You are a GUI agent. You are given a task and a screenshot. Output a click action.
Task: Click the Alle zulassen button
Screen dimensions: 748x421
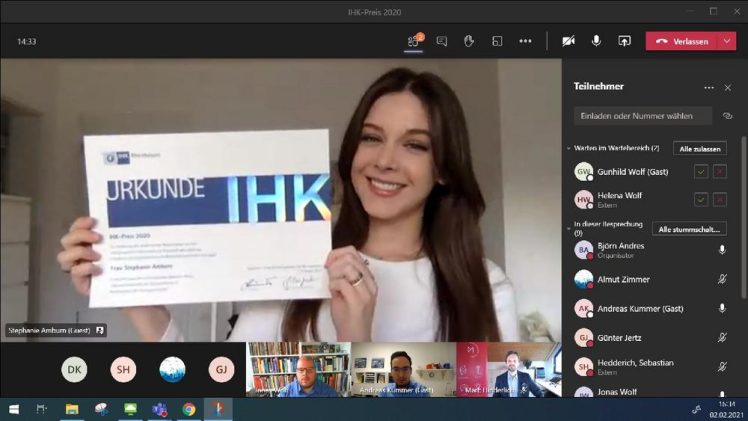(x=699, y=148)
